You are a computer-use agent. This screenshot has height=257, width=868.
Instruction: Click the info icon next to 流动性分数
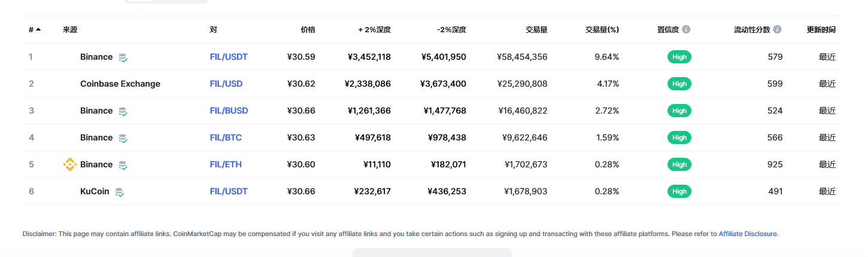[777, 29]
